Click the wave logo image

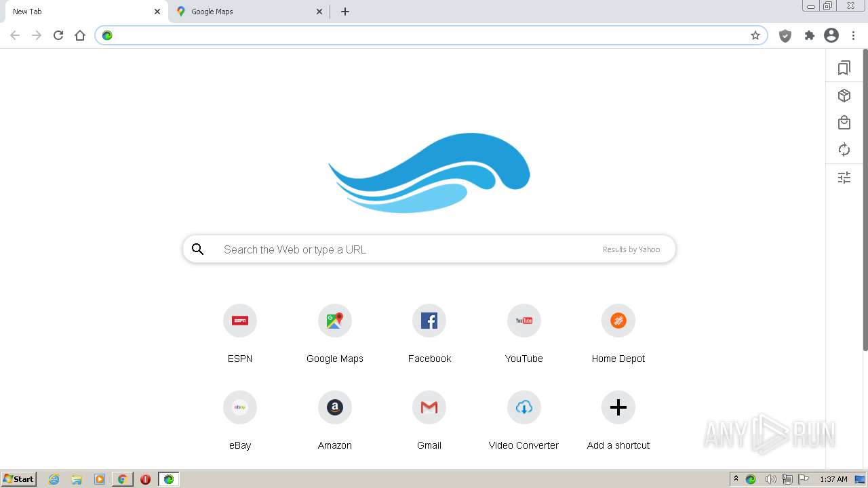tap(429, 173)
